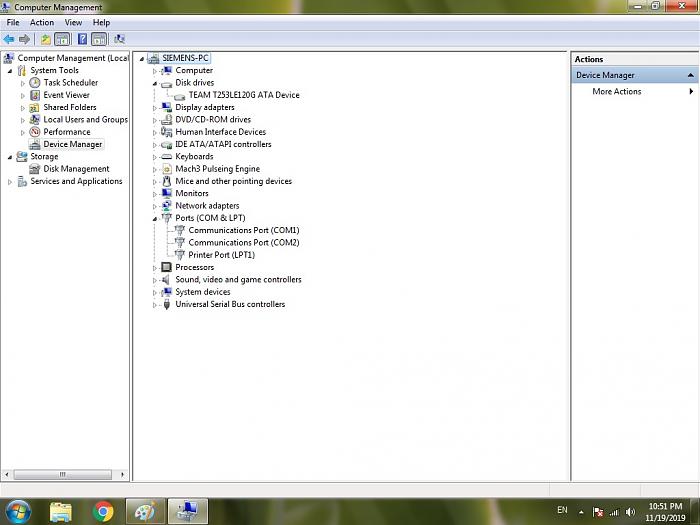Click the volume speaker tray icon
The image size is (700, 525).
point(630,512)
